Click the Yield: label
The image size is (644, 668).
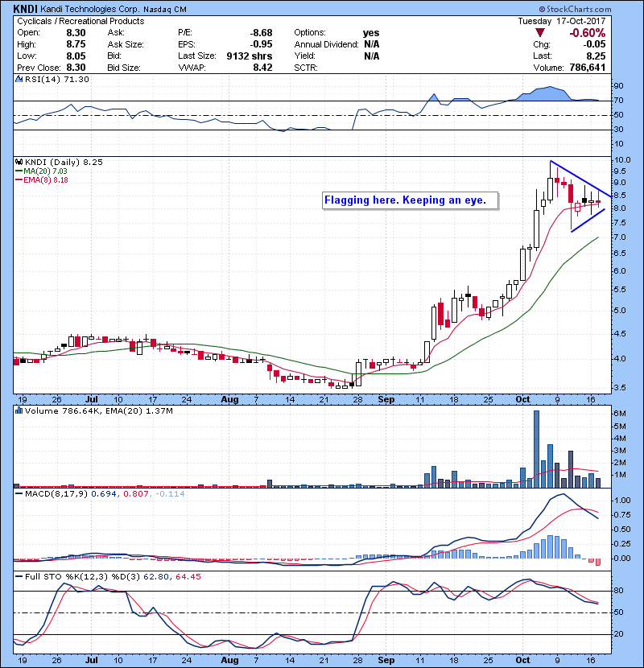click(x=305, y=56)
